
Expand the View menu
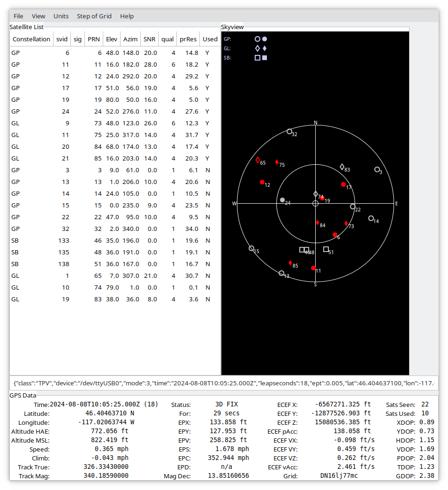point(38,16)
